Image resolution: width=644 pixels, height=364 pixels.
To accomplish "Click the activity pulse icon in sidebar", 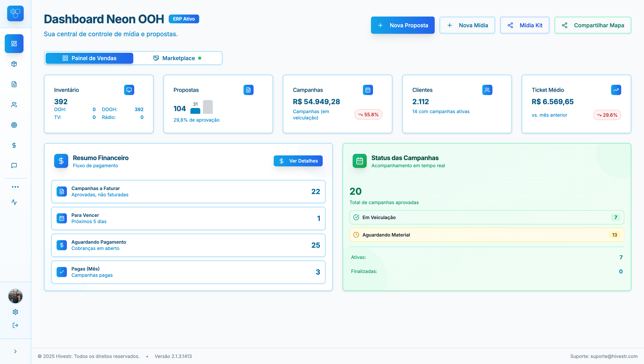I will click(14, 202).
